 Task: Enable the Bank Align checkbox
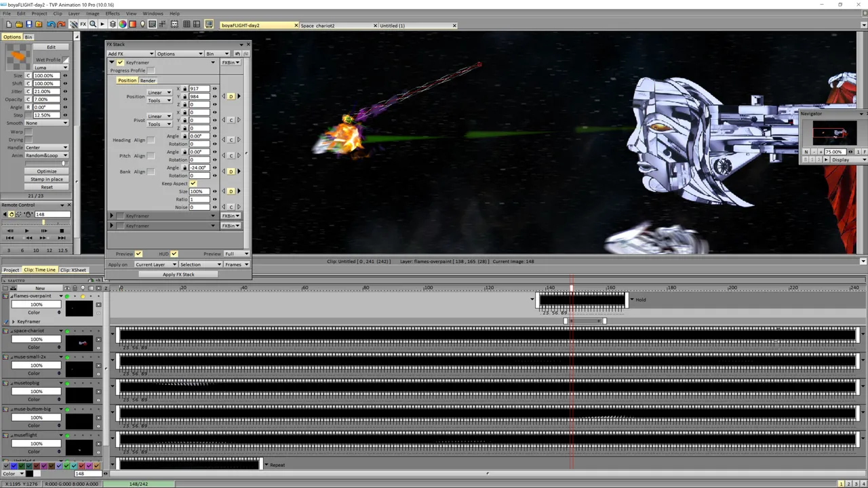pos(151,171)
